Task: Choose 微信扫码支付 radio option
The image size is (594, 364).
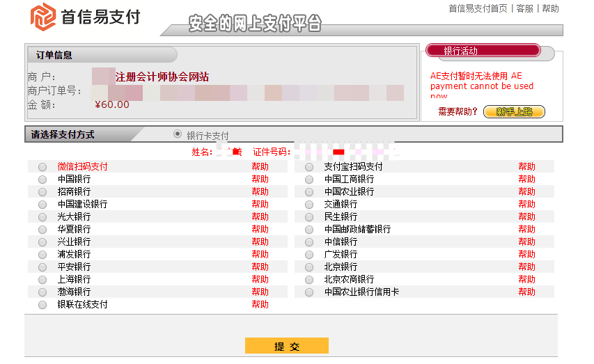Action: (x=42, y=167)
